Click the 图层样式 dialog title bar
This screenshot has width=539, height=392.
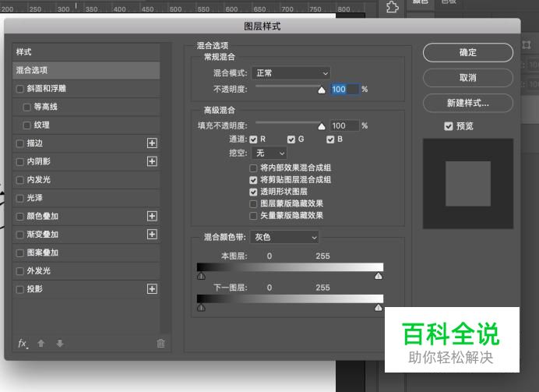tap(262, 26)
